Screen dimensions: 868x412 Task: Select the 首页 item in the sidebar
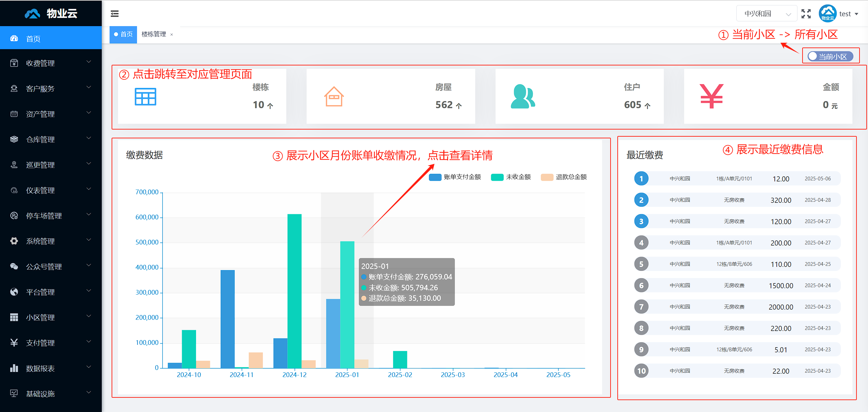pyautogui.click(x=51, y=38)
